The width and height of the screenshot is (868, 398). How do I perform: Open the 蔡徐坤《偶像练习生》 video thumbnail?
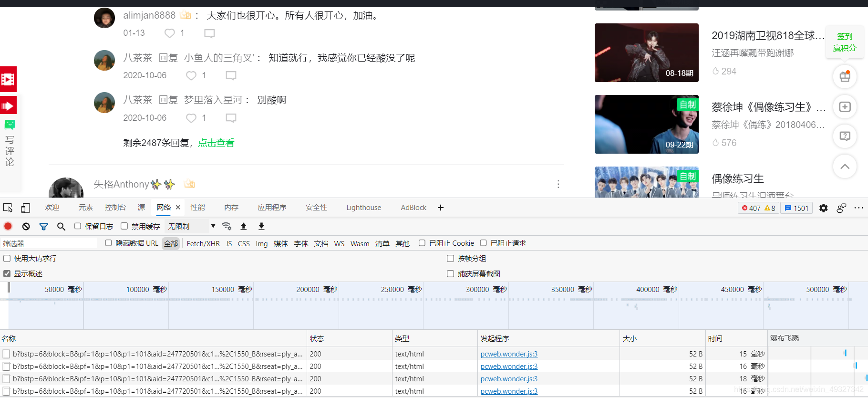pos(646,124)
